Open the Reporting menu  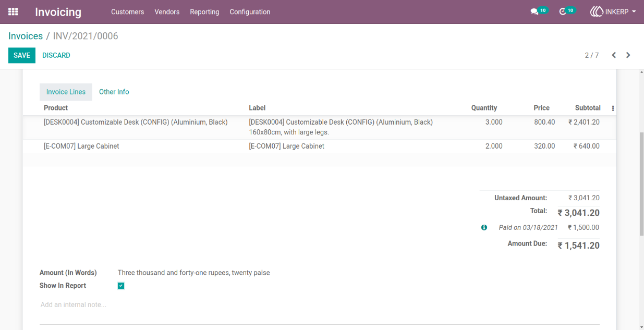[x=204, y=11]
